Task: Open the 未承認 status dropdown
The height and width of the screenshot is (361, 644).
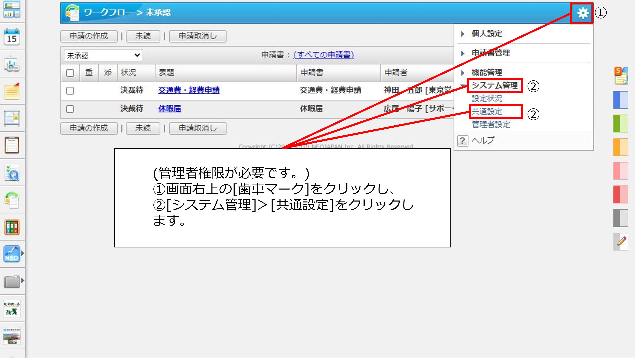Action: 103,55
